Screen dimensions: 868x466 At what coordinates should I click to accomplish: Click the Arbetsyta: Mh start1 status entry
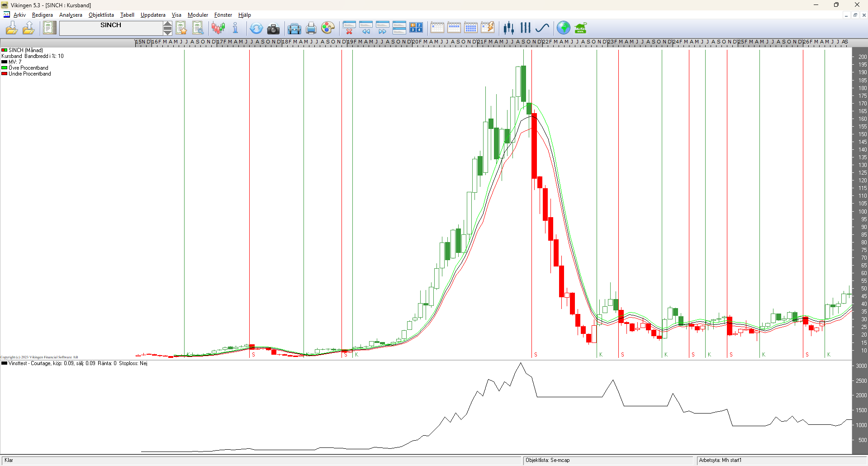720,460
